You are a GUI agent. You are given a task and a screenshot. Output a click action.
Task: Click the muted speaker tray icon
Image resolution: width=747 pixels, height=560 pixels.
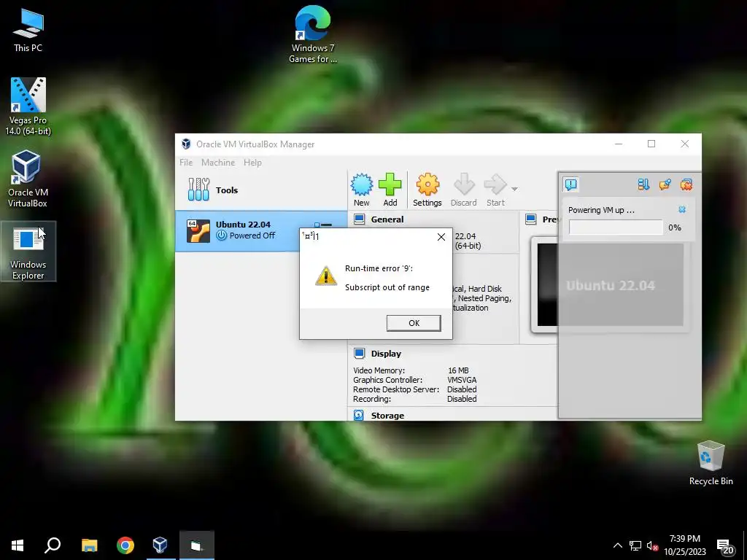pos(652,545)
